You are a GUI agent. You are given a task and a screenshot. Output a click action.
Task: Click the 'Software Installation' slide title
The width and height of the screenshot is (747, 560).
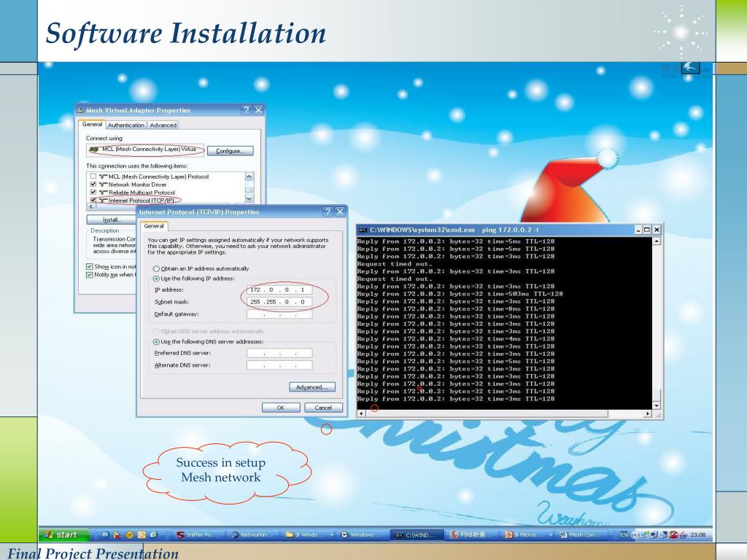186,33
